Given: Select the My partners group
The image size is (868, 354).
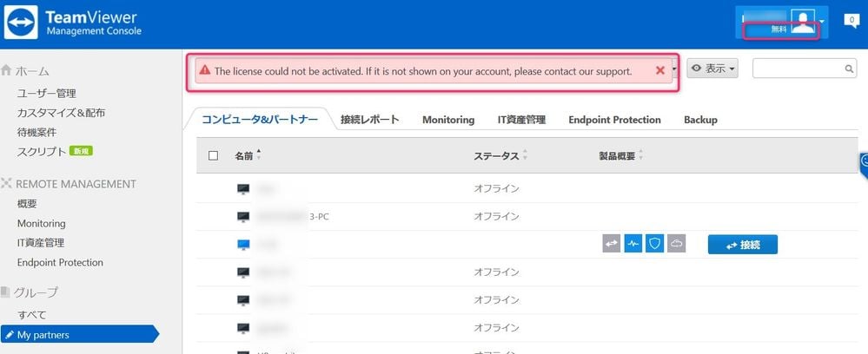Looking at the screenshot, I should pyautogui.click(x=79, y=335).
